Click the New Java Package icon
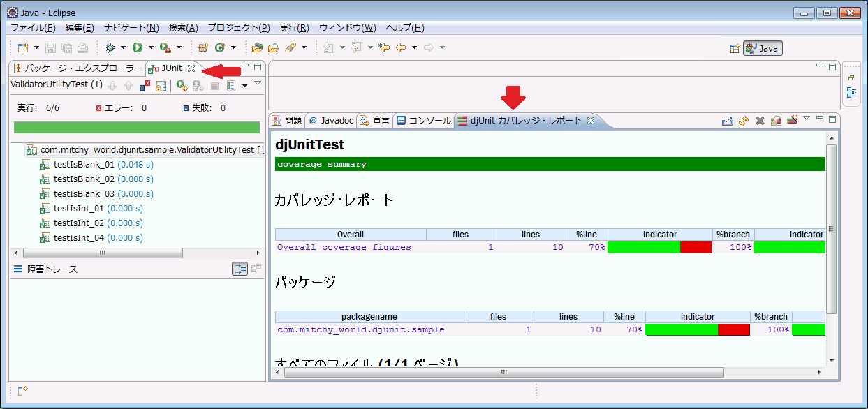868x409 pixels. [x=203, y=47]
